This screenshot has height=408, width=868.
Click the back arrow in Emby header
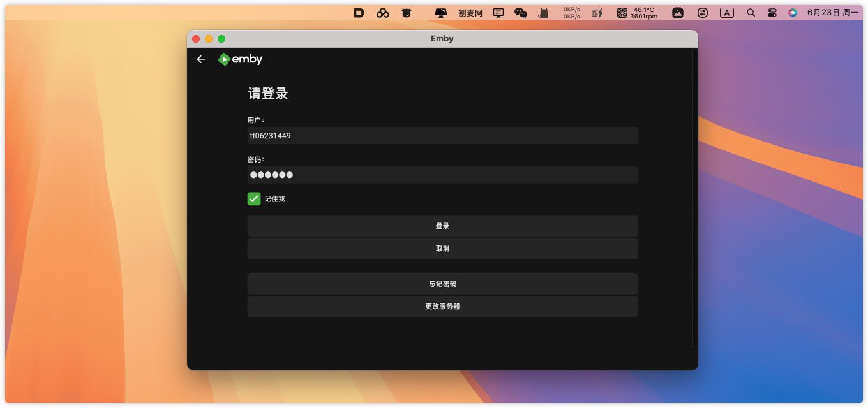pyautogui.click(x=201, y=59)
